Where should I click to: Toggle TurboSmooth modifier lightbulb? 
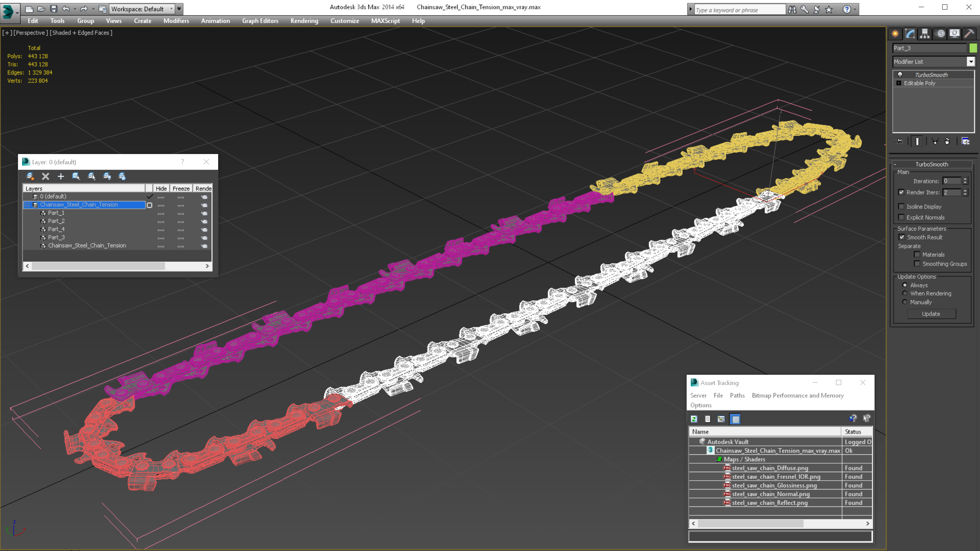(900, 74)
